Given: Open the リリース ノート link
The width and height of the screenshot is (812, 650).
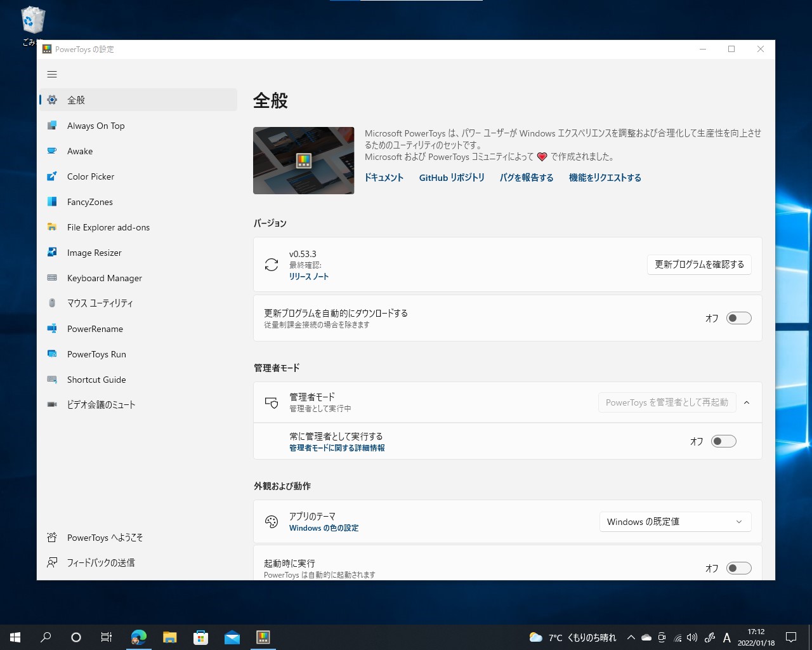Looking at the screenshot, I should click(309, 277).
